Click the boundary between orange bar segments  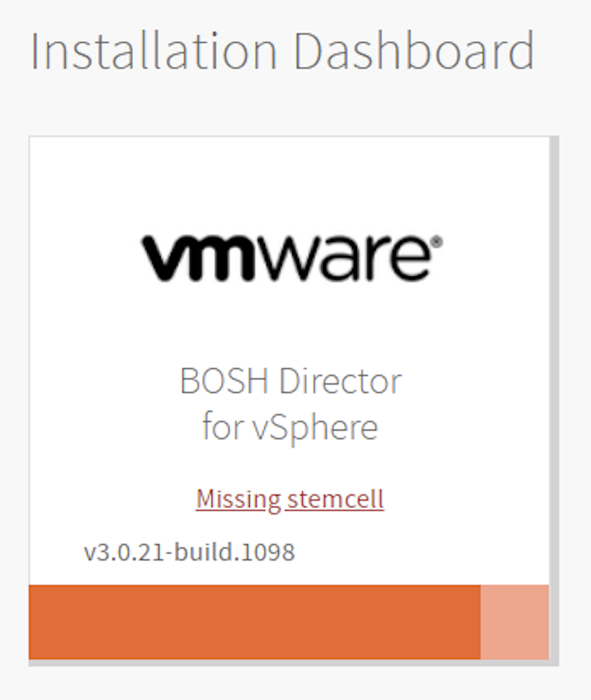coord(480,622)
